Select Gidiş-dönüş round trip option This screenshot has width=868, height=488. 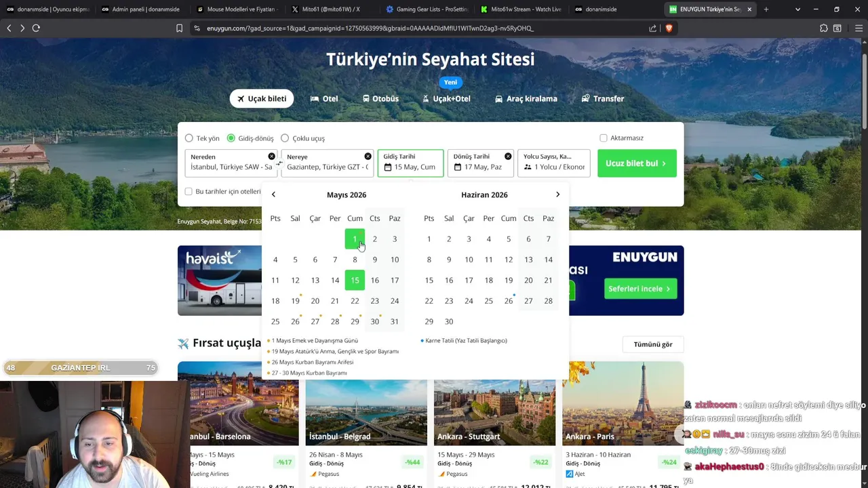(x=250, y=138)
